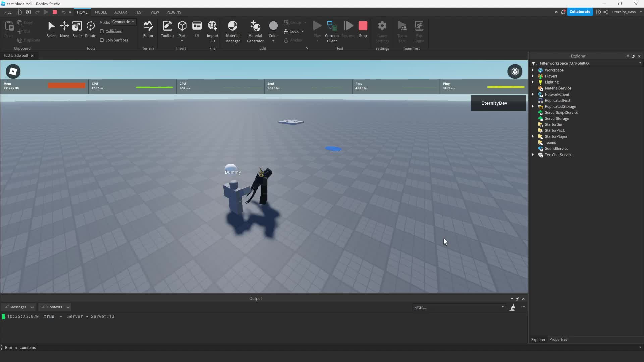Open the Terrain Editor
Screen dimensions: 644x362
148,29
